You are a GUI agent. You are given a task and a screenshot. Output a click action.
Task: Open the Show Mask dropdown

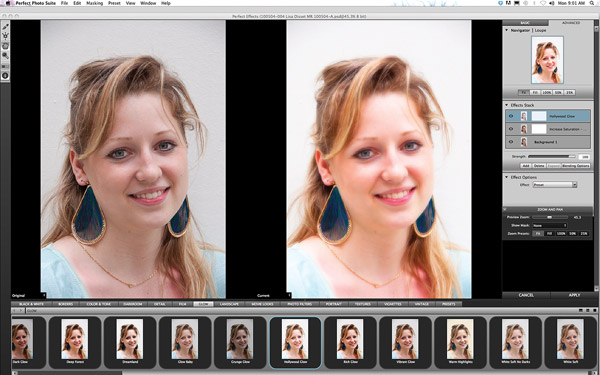tap(549, 225)
